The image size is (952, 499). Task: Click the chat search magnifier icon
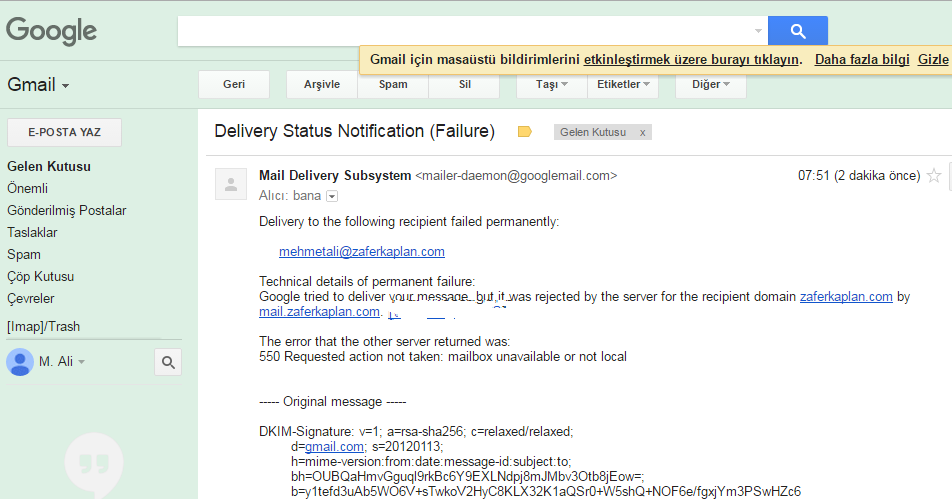pyautogui.click(x=168, y=362)
